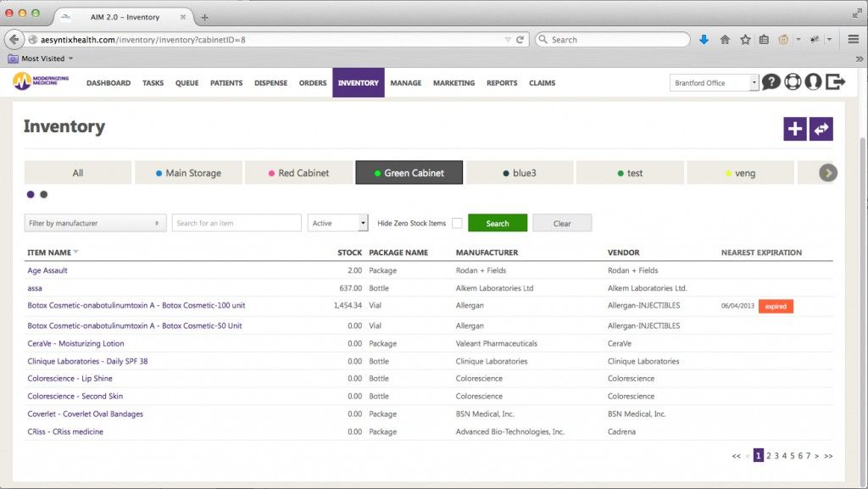The image size is (868, 489).
Task: Go to page 2 of inventory results
Action: [x=769, y=456]
